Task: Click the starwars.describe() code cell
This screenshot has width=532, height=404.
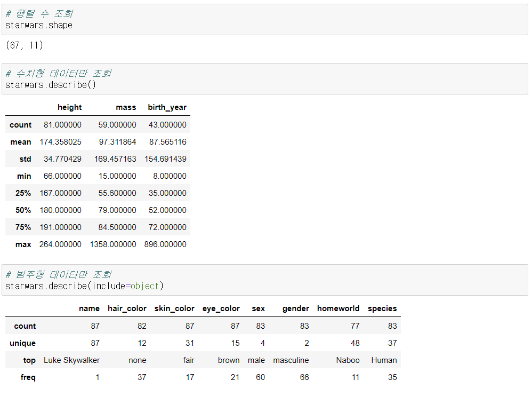Action: [x=264, y=79]
